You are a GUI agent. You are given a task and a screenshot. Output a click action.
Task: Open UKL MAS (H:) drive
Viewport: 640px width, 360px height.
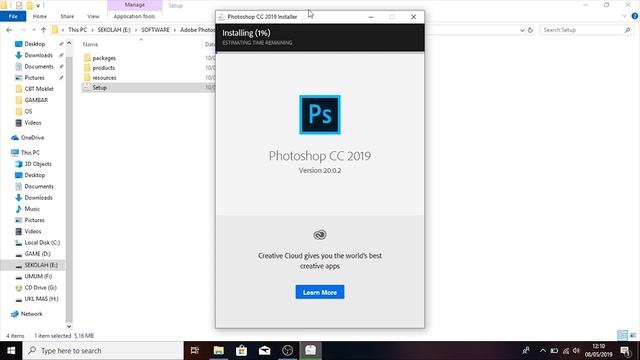(x=41, y=299)
